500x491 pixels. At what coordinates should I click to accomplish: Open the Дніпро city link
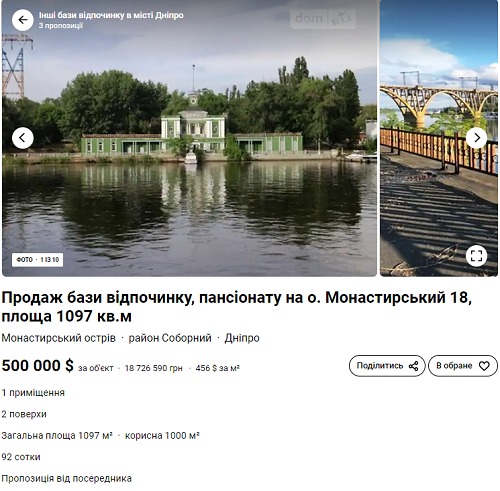click(242, 338)
